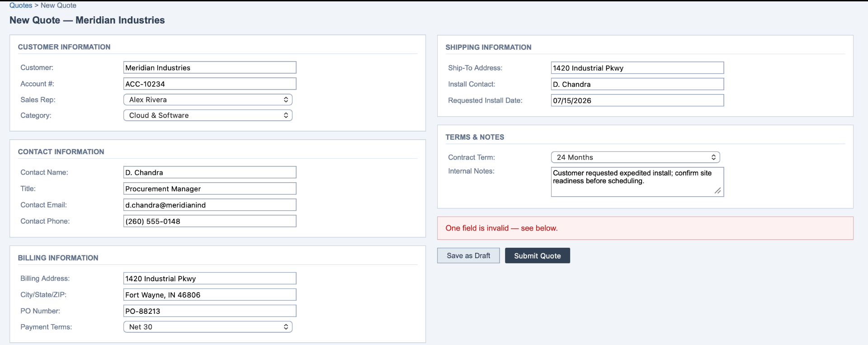Select the PO Number field

click(x=210, y=311)
